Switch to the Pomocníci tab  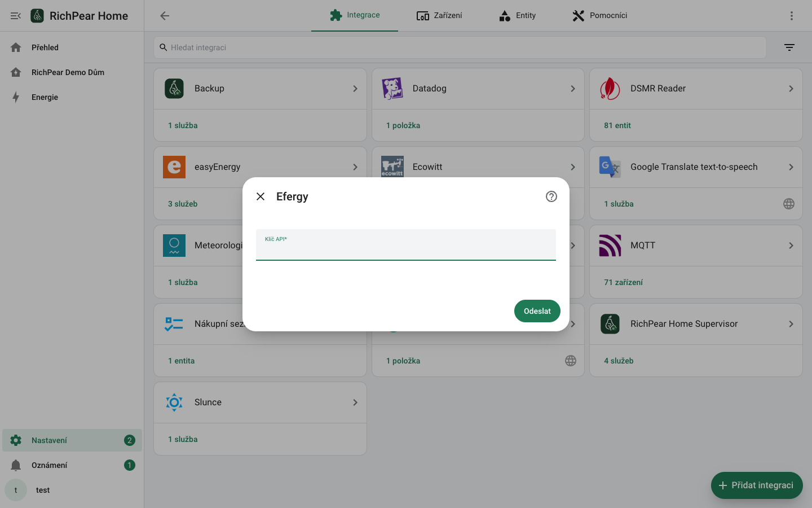[x=599, y=15]
